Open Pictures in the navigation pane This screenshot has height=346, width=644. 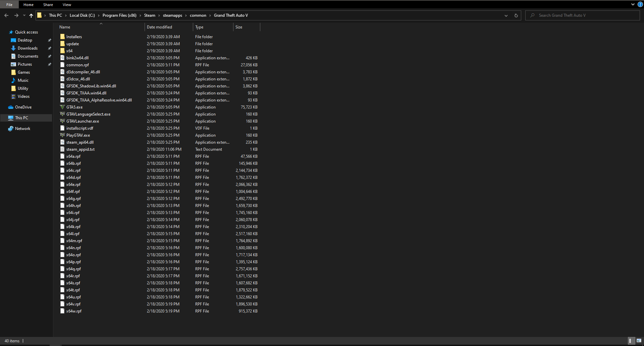25,64
